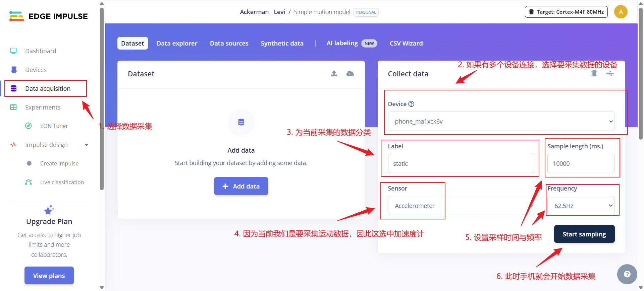Click the Sample length input field

click(581, 163)
